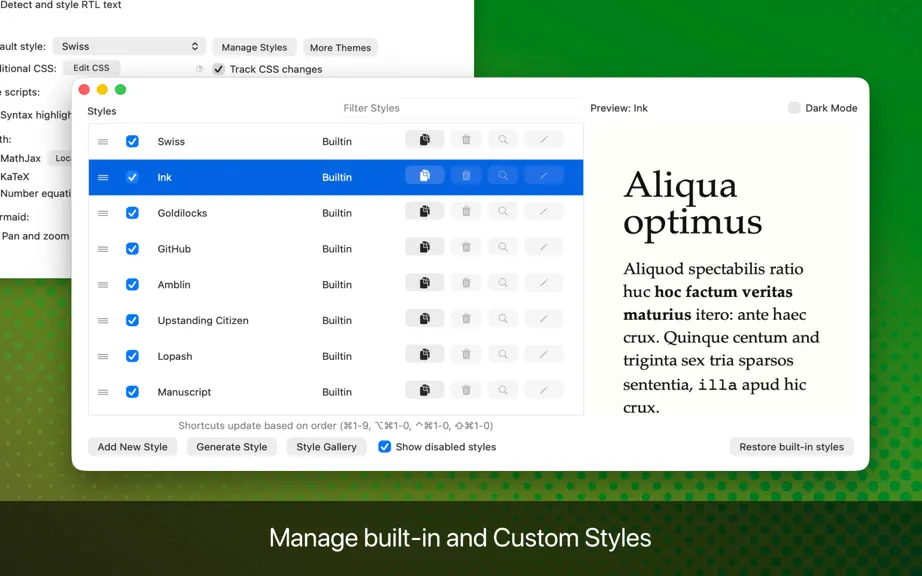Select the Amblin style row
Viewport: 922px width, 576px height.
[x=336, y=284]
